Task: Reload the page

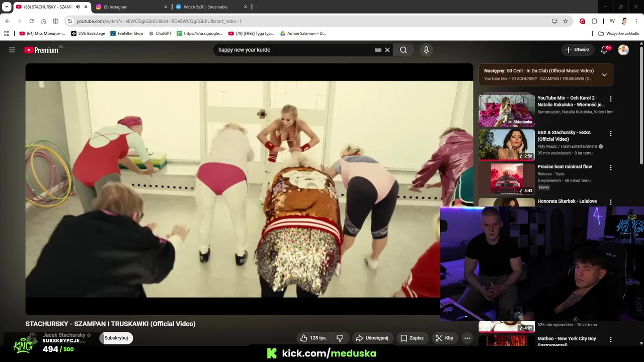Action: pos(31,21)
